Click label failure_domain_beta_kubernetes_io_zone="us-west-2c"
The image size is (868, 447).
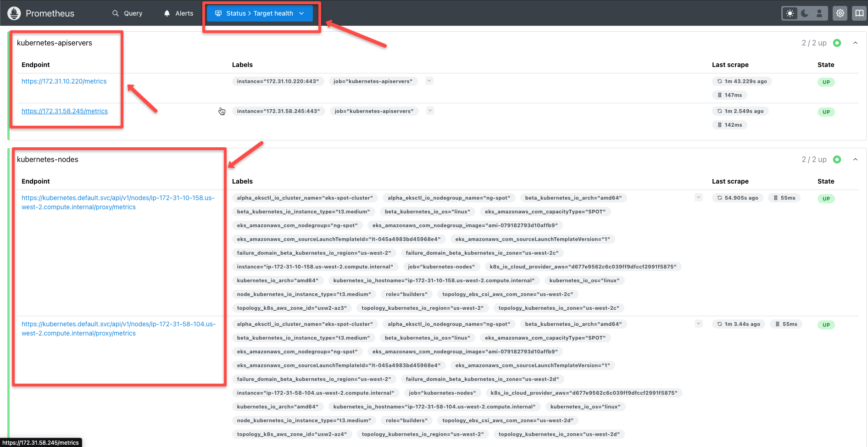click(x=482, y=253)
